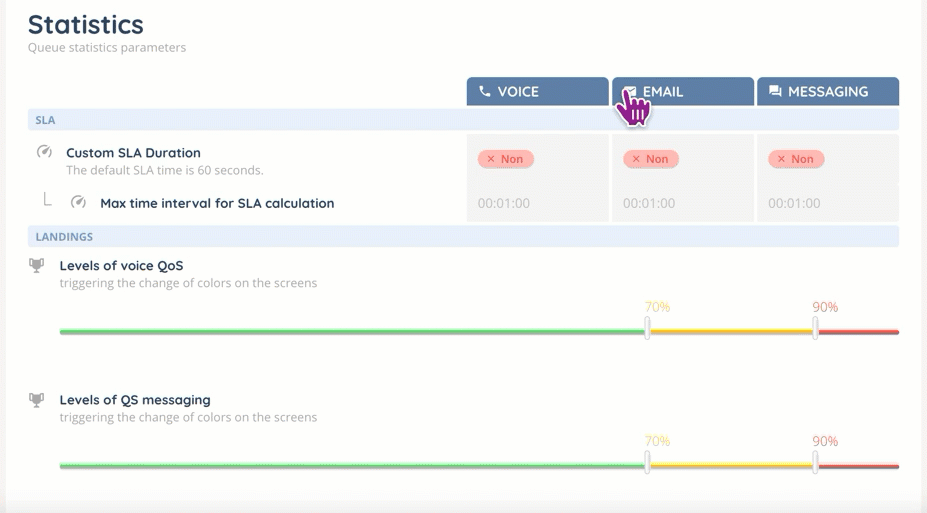Click the 90% handle on voice QoS slider
The height and width of the screenshot is (513, 927).
point(816,329)
